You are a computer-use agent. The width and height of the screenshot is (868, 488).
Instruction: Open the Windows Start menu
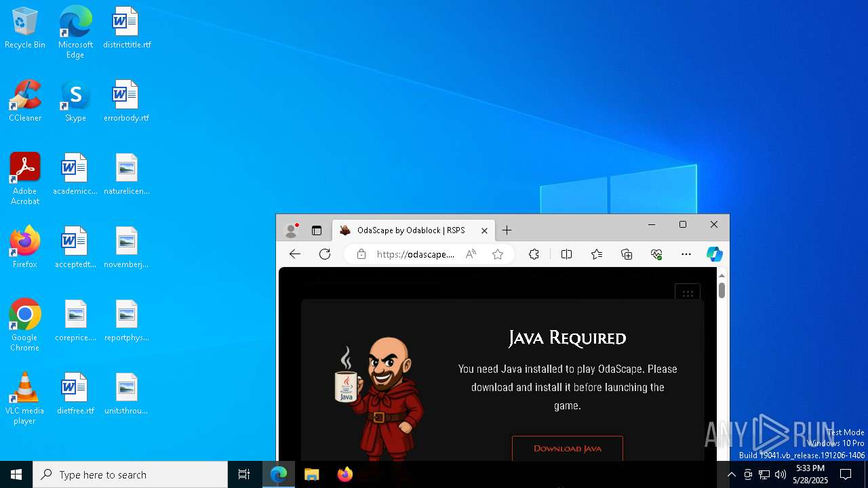pyautogui.click(x=16, y=474)
